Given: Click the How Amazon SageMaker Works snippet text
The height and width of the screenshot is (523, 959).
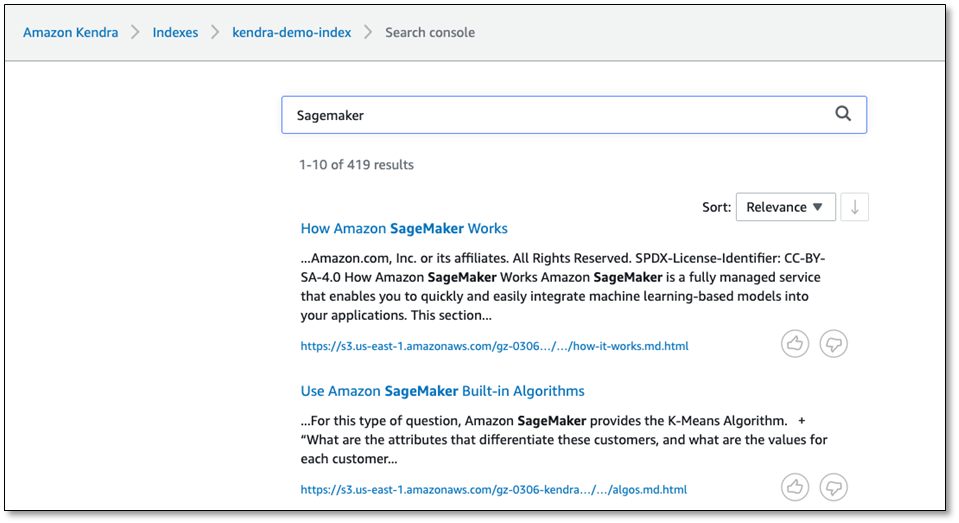Looking at the screenshot, I should tap(563, 287).
